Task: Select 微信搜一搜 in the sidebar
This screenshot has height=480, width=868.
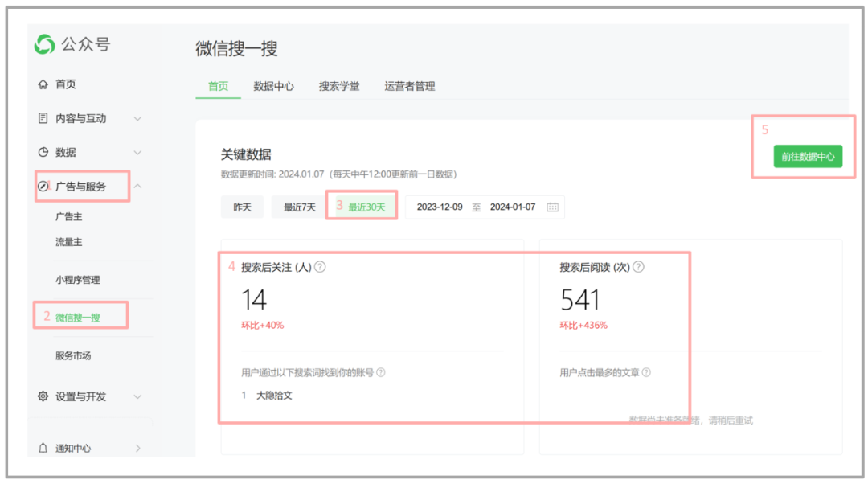Action: click(77, 318)
